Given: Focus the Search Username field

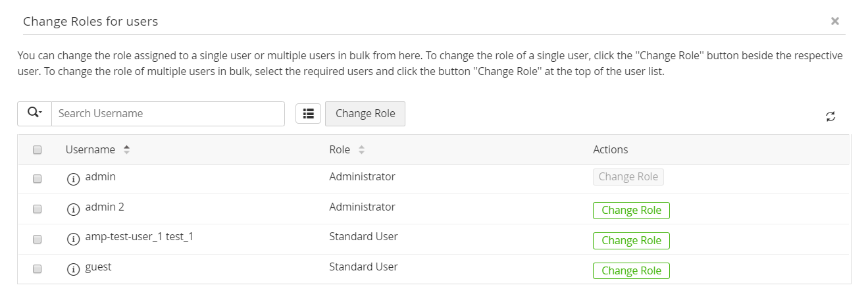Looking at the screenshot, I should (168, 113).
